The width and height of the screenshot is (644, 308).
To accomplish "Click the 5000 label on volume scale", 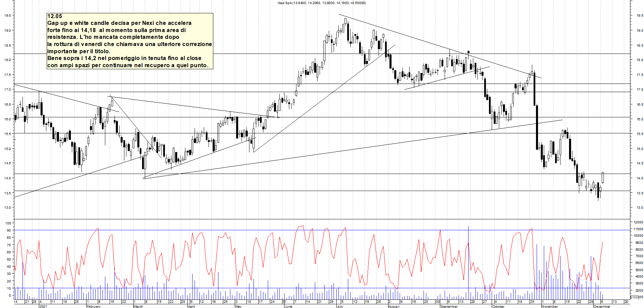I will (639, 270).
